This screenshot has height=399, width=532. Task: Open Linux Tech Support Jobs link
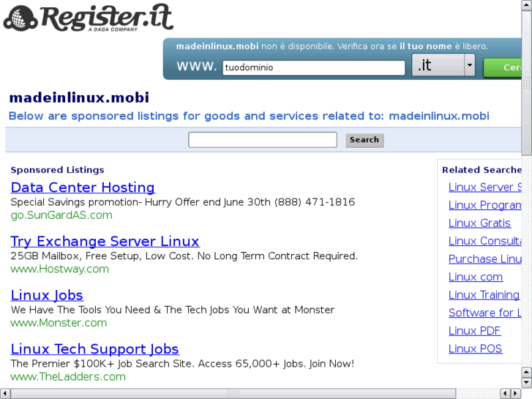(94, 349)
